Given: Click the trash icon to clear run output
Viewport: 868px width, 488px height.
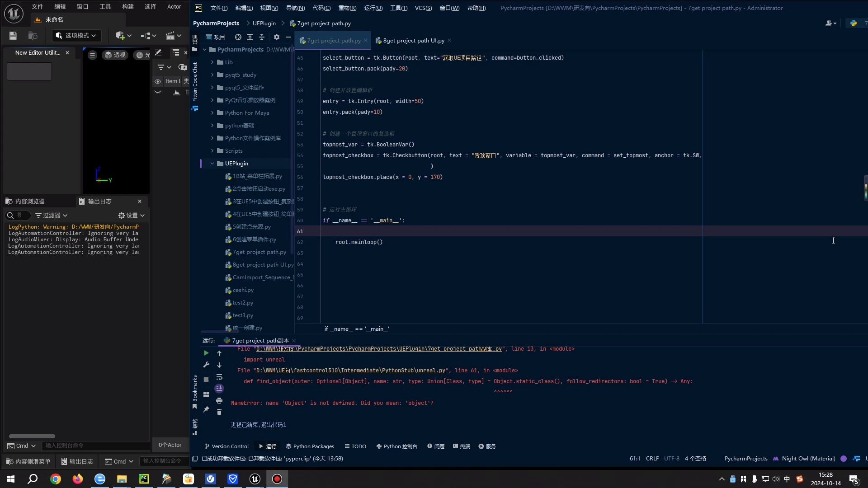Looking at the screenshot, I should point(219,412).
